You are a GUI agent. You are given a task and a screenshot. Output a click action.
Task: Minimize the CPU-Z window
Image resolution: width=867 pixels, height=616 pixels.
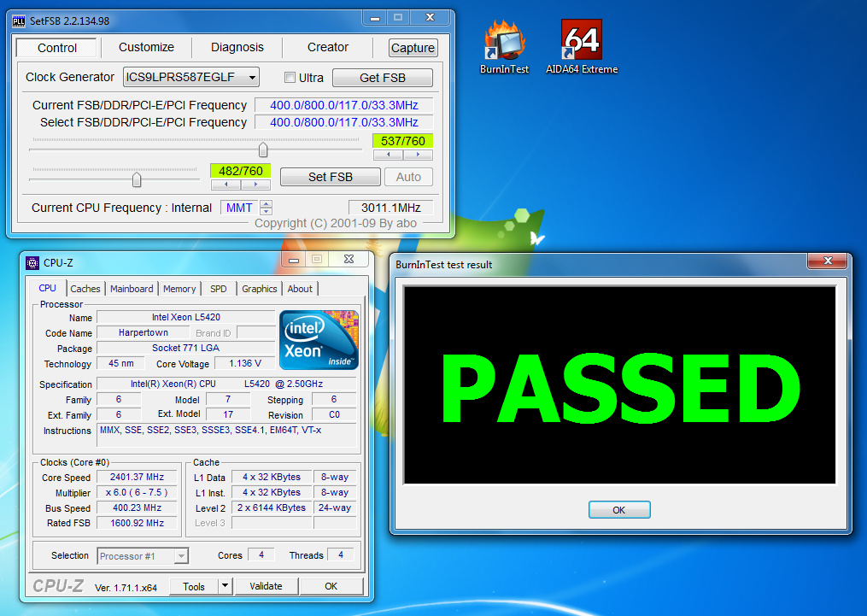click(x=294, y=260)
